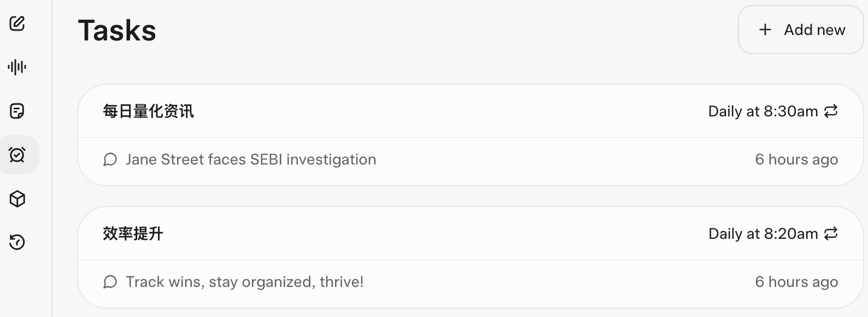The height and width of the screenshot is (317, 868).
Task: Click the repeat icon beside Daily at 8:30am
Action: coord(831,111)
